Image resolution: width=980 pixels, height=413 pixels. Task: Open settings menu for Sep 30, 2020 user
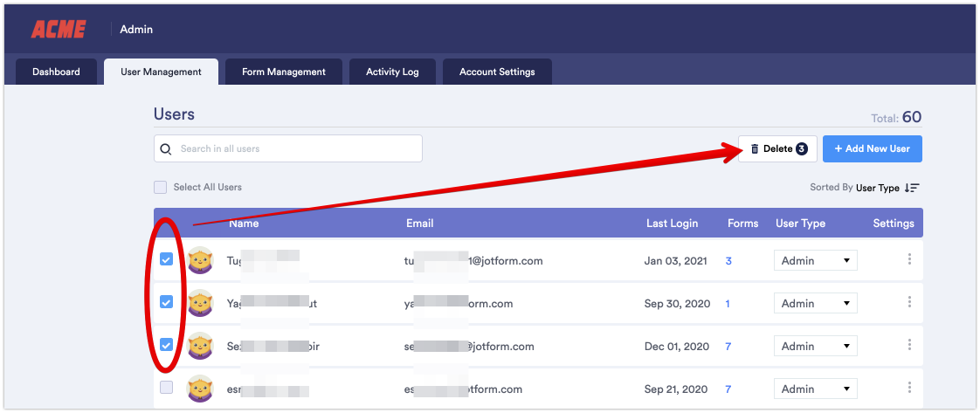909,302
